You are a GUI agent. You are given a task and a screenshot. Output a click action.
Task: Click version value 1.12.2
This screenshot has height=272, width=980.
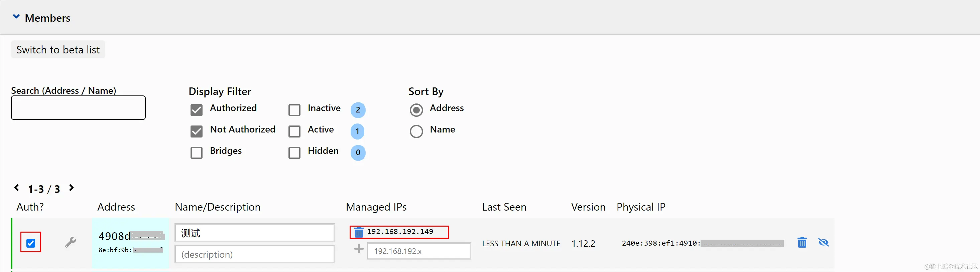[x=583, y=244]
